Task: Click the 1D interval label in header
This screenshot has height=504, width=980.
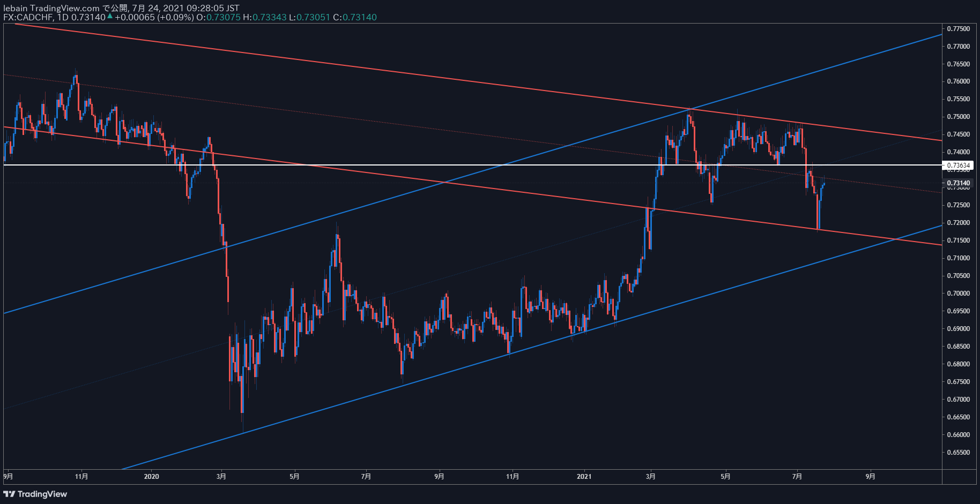Action: (x=63, y=17)
